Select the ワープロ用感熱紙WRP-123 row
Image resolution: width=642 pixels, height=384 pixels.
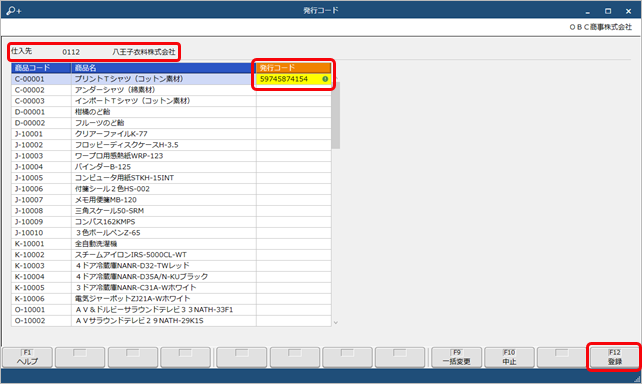171,156
